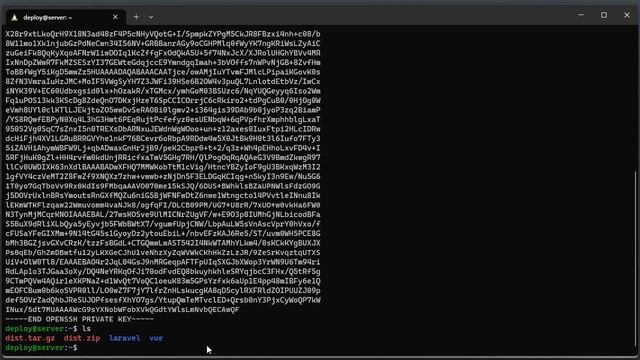
Task: Maximize the terminal window
Action: (x=604, y=15)
